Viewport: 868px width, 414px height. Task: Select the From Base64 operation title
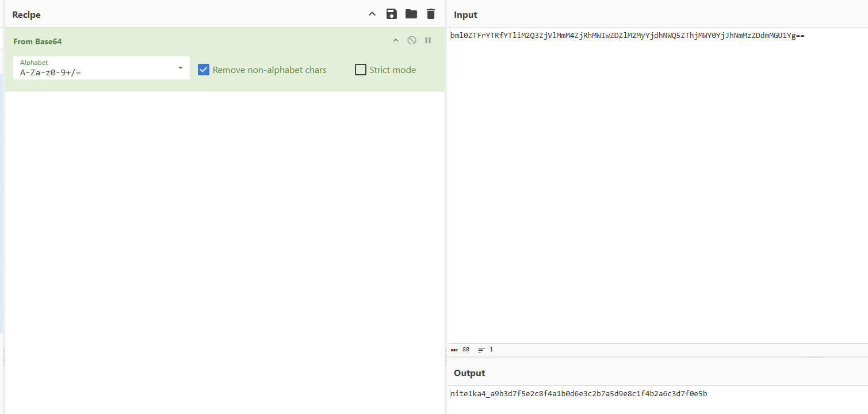37,41
